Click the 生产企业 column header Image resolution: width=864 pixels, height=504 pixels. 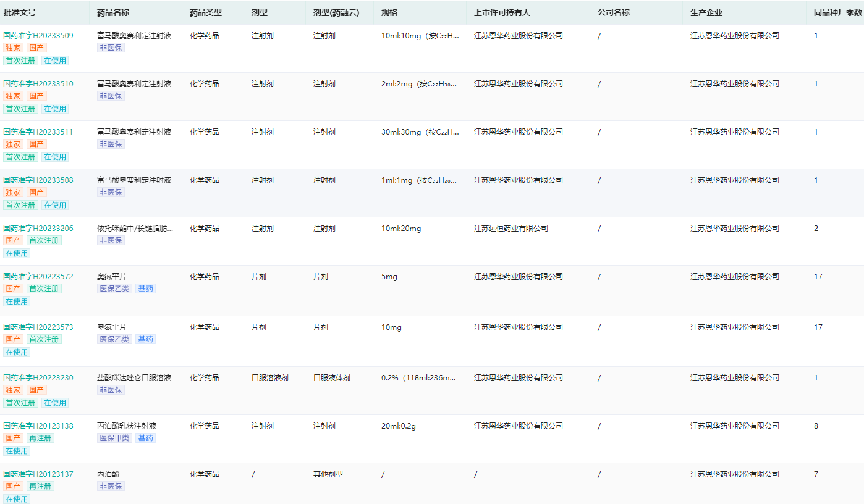[706, 12]
